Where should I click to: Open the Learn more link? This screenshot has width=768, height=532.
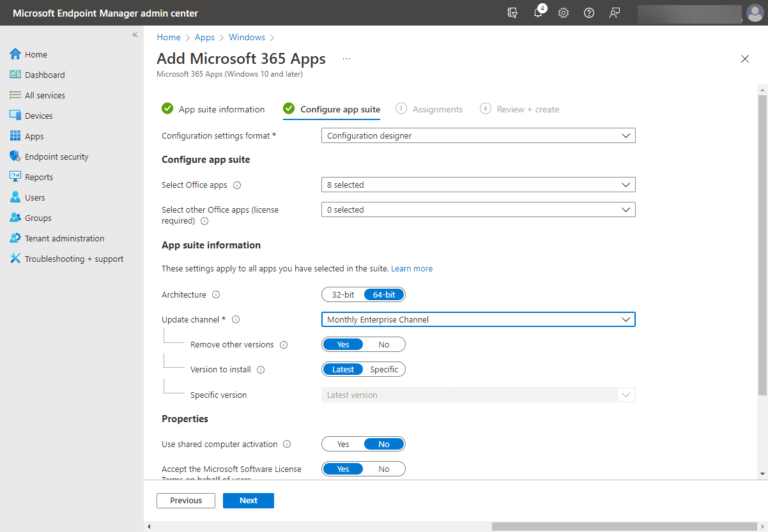(411, 268)
